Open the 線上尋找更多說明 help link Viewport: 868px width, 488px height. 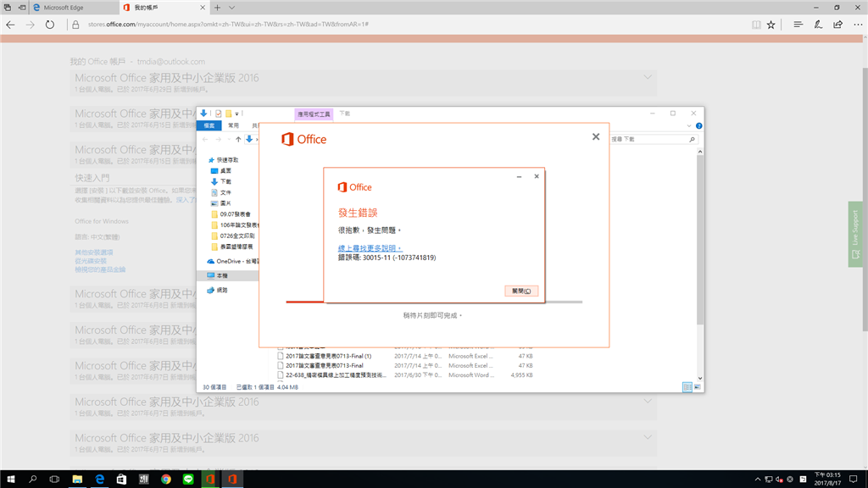(x=370, y=248)
